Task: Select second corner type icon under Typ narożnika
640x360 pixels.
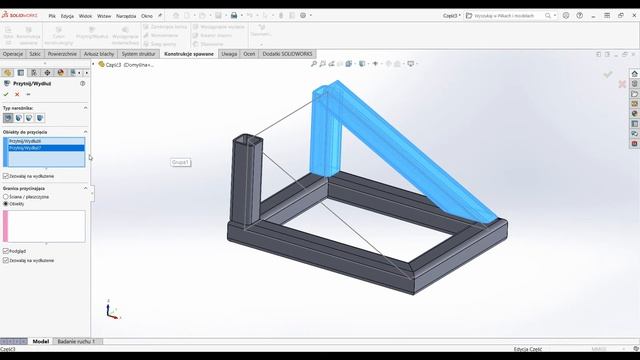Action: click(x=19, y=118)
